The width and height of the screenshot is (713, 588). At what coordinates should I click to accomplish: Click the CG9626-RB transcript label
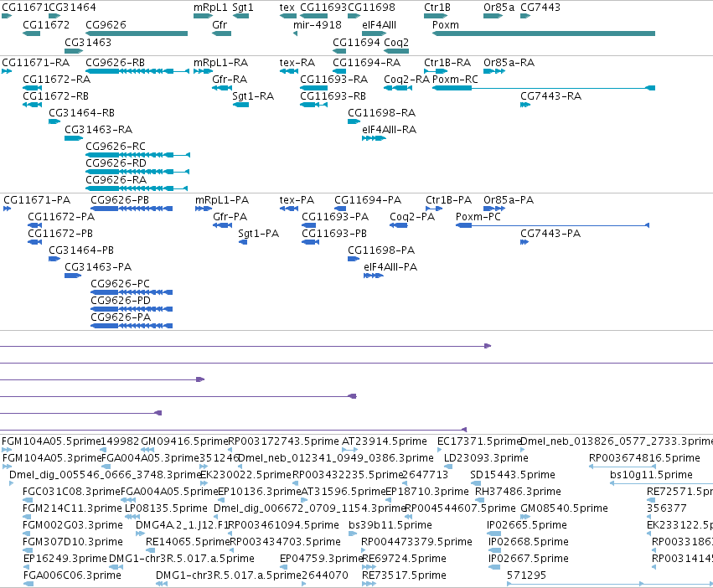(x=115, y=62)
